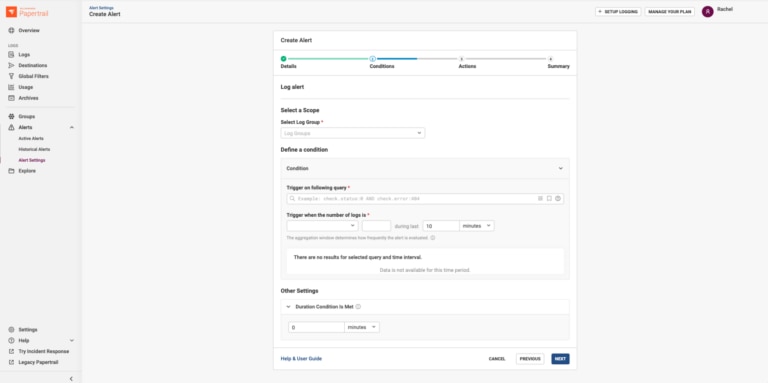Image resolution: width=768 pixels, height=383 pixels.
Task: Click Legacy Papertrail external link icon
Action: (11, 362)
